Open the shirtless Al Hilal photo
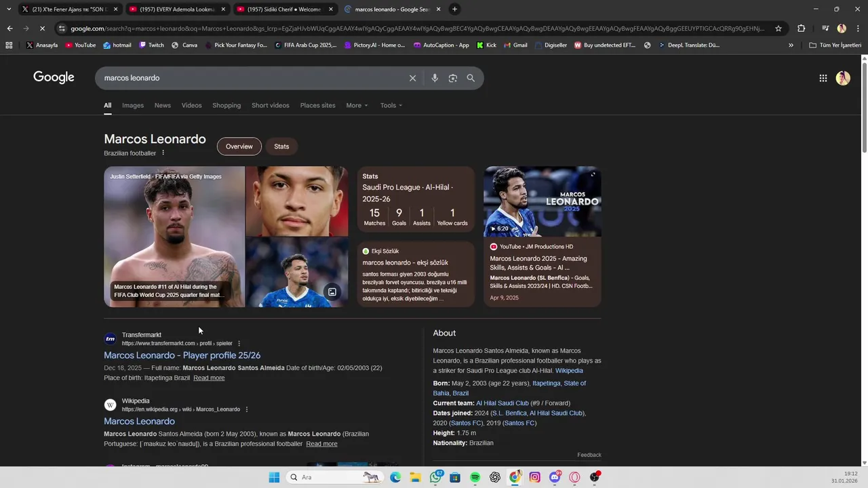Screen dimensions: 868x488 click(174, 237)
